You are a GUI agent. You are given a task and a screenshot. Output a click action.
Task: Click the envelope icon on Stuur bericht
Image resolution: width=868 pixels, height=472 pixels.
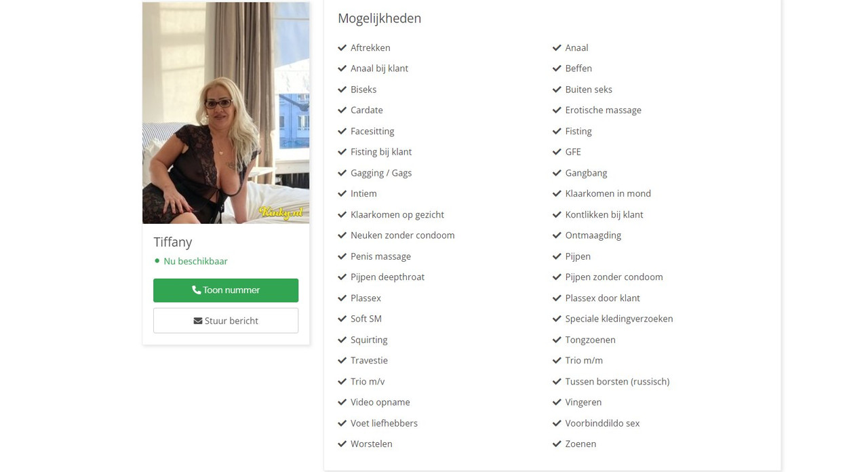click(x=198, y=321)
